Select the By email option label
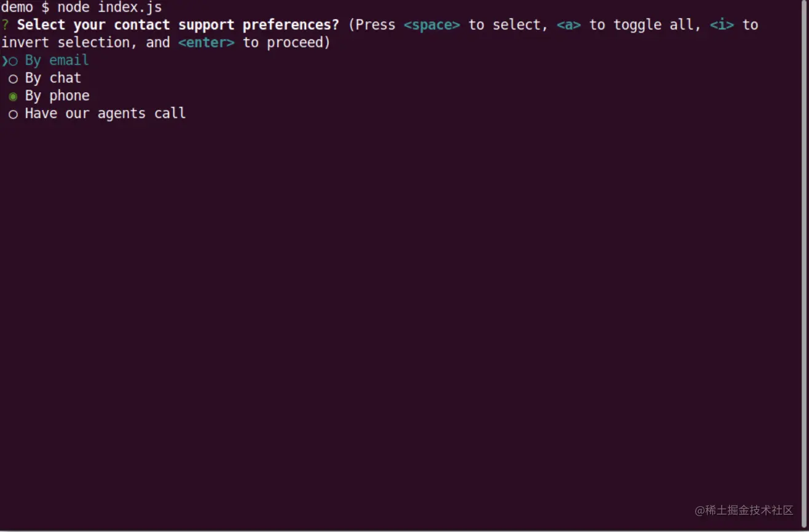809x532 pixels. coord(57,60)
